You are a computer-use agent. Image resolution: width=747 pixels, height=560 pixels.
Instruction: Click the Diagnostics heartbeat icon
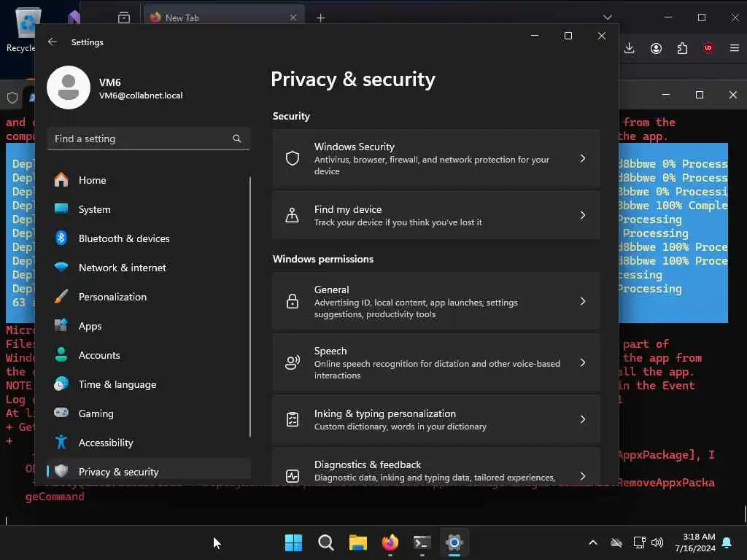click(x=293, y=475)
